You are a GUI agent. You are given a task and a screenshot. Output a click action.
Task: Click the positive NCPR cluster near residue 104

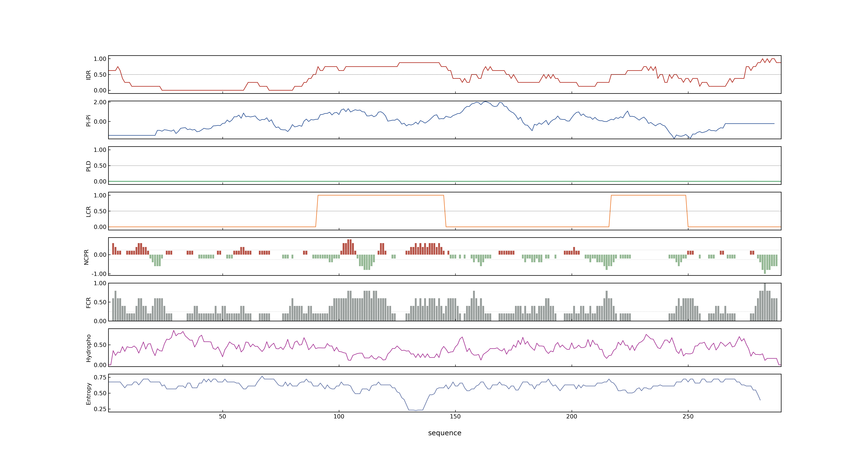point(348,247)
